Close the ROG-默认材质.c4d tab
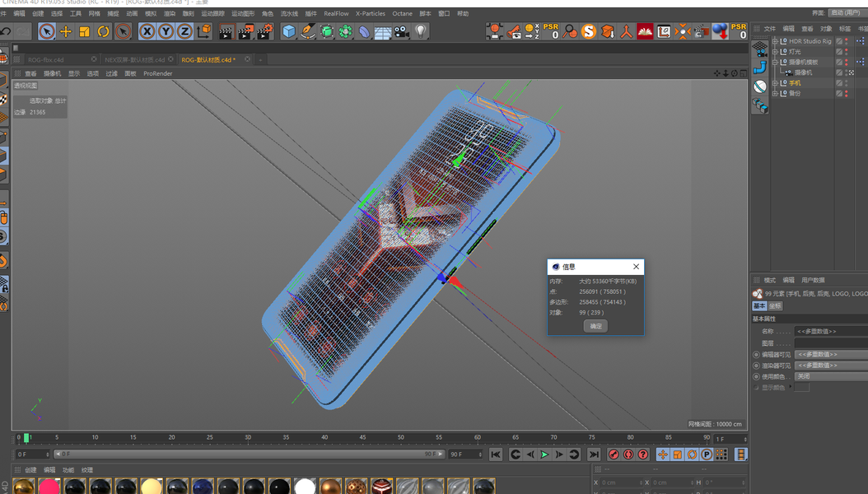The height and width of the screenshot is (494, 868). 247,59
